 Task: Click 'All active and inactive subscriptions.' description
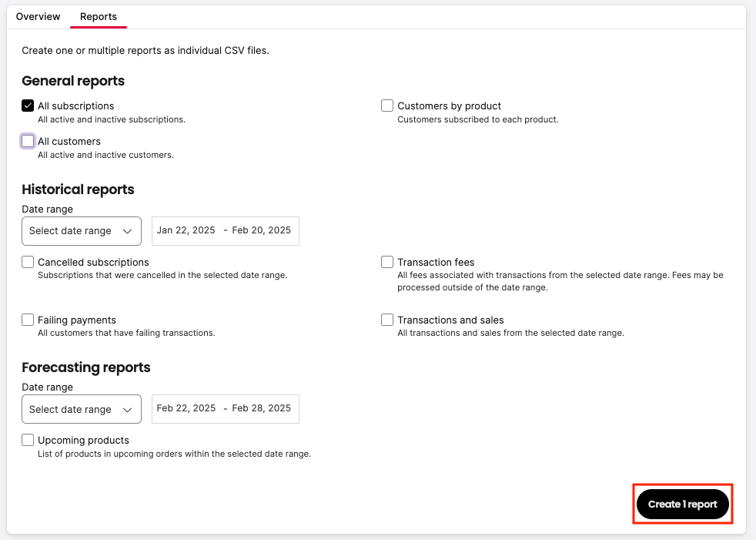point(112,119)
